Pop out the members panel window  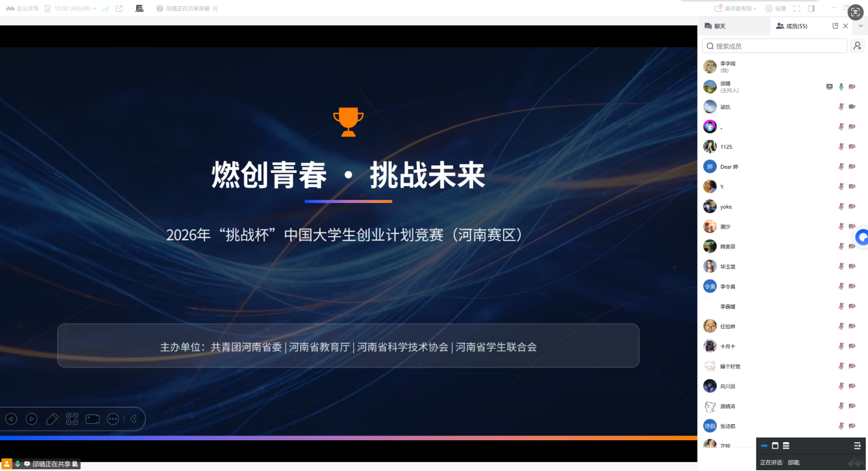click(x=835, y=26)
